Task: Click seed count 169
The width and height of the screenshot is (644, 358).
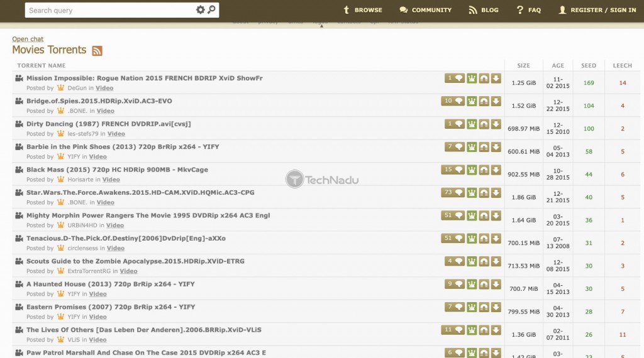Action: [x=589, y=83]
